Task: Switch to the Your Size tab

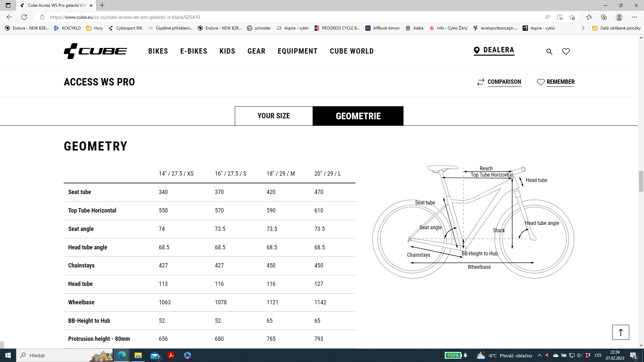Action: (274, 116)
